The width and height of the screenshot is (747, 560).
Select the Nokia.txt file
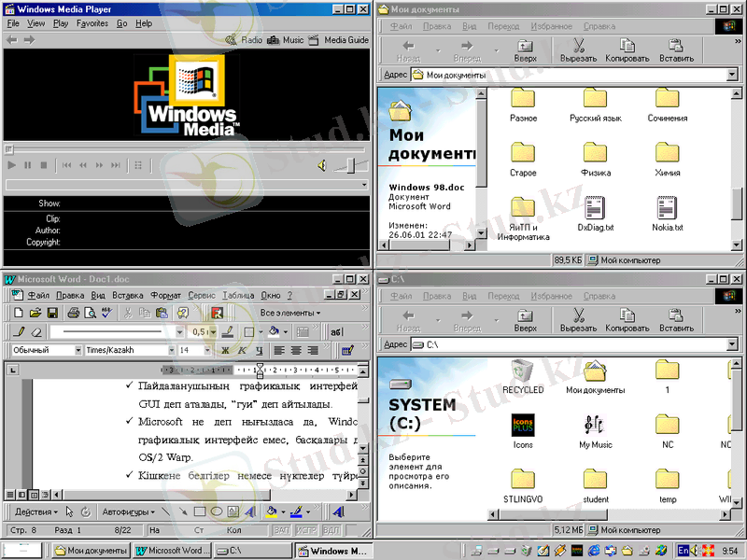click(x=668, y=214)
